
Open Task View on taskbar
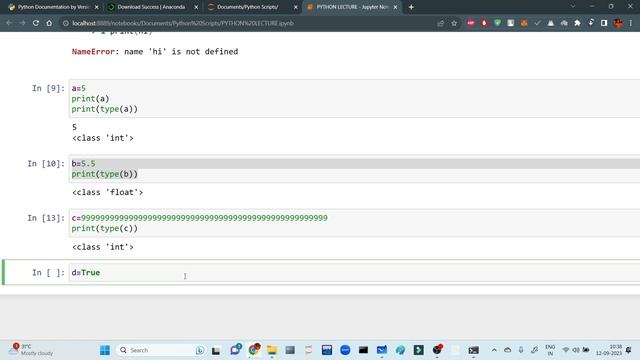pyautogui.click(x=216, y=350)
